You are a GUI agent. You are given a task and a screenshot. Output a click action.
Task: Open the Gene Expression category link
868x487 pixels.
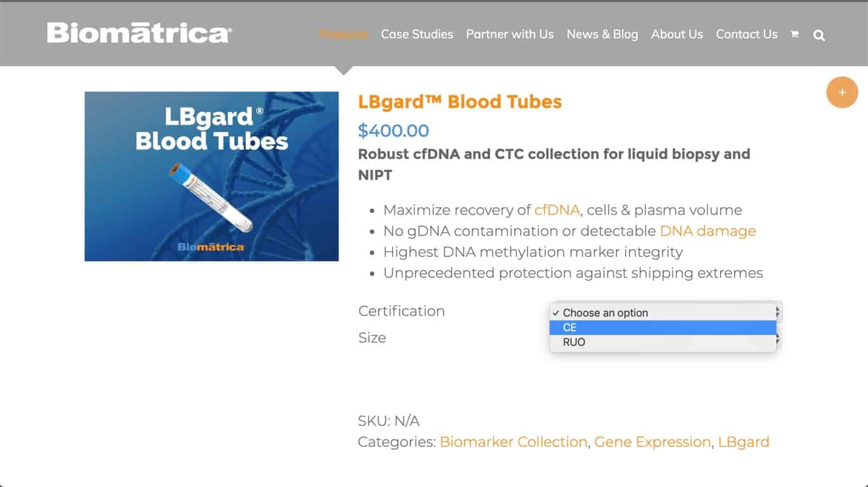click(653, 442)
